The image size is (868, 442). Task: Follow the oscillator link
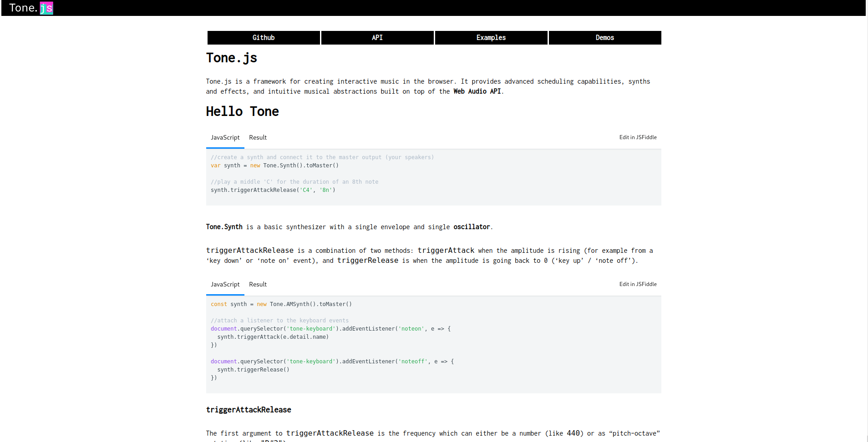pyautogui.click(x=471, y=227)
